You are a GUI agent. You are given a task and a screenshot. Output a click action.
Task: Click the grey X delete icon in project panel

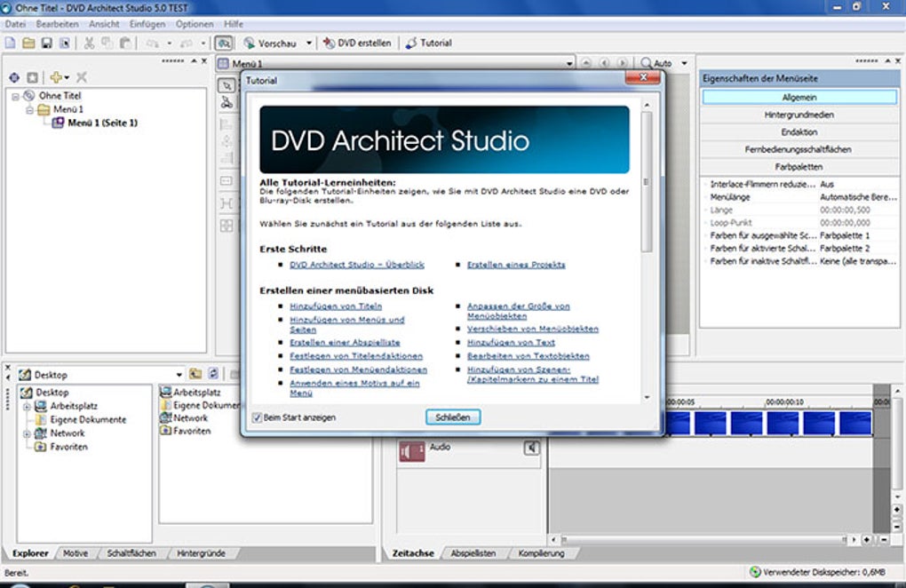click(82, 77)
